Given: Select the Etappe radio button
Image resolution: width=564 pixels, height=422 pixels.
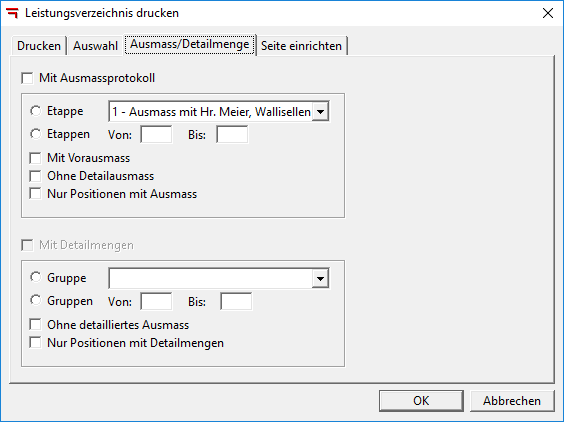Looking at the screenshot, I should 36,111.
